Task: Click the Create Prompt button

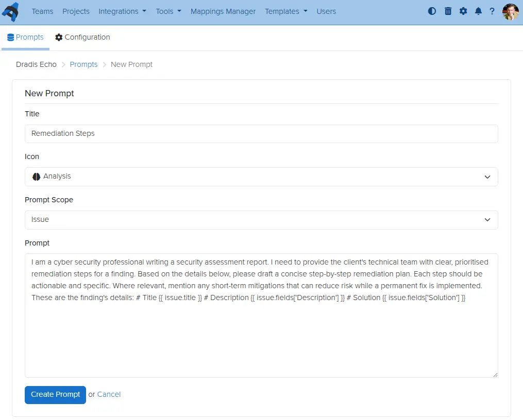Action: [55, 394]
